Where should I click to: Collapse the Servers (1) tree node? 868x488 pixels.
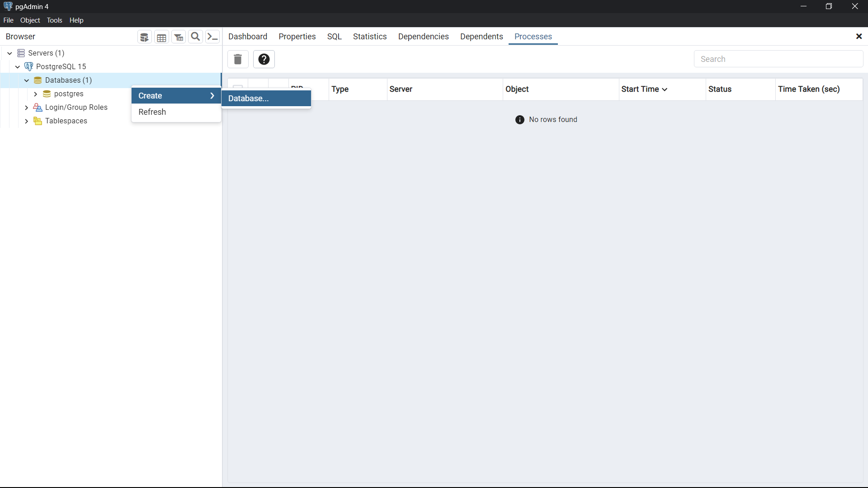9,53
